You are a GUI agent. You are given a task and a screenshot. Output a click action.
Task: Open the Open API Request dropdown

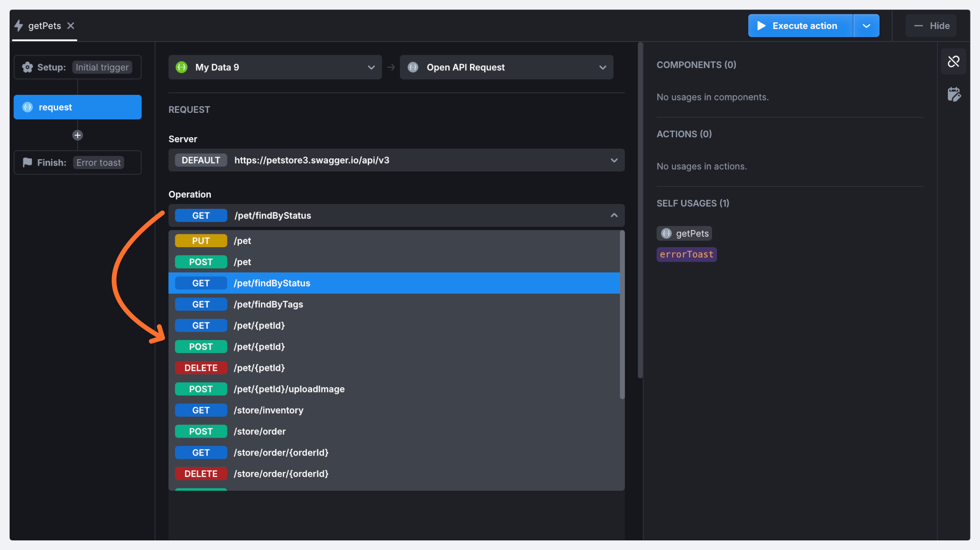[x=506, y=67]
